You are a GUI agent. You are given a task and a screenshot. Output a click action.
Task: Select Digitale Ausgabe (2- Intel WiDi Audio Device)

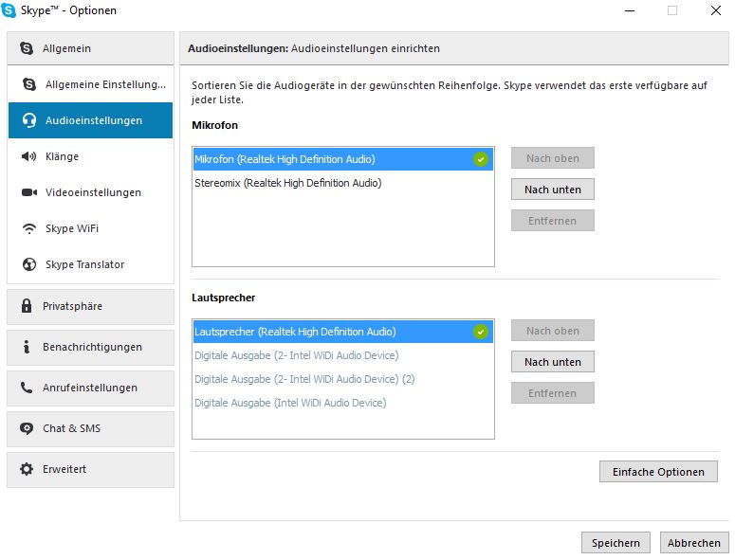coord(343,355)
